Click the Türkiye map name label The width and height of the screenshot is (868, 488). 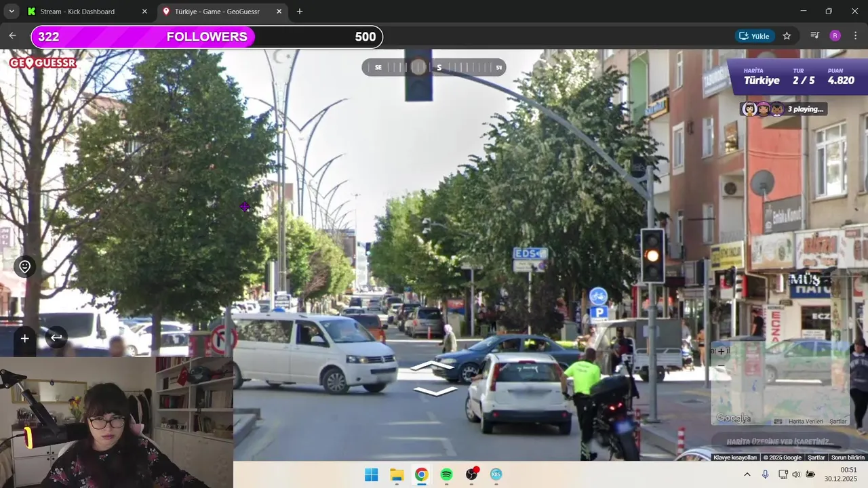[762, 80]
